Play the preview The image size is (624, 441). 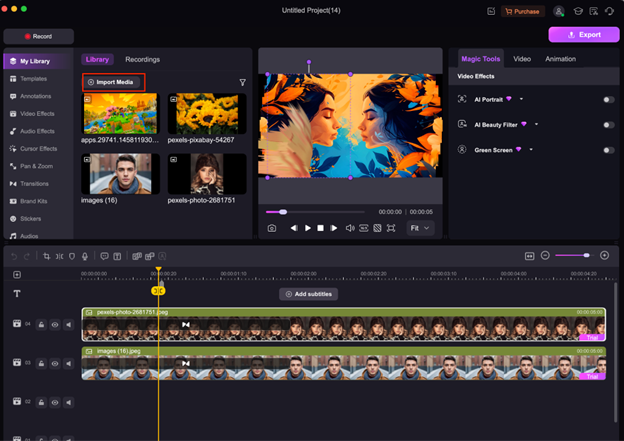coord(308,228)
